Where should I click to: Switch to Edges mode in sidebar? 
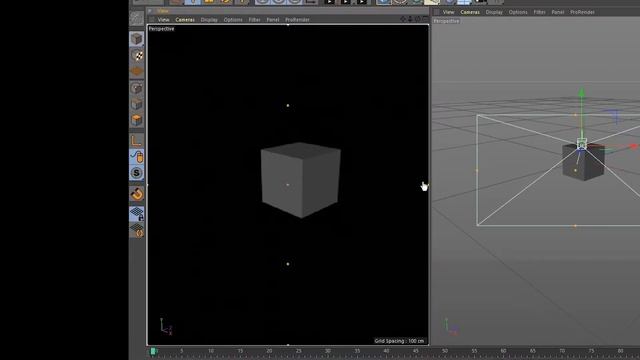[137, 104]
